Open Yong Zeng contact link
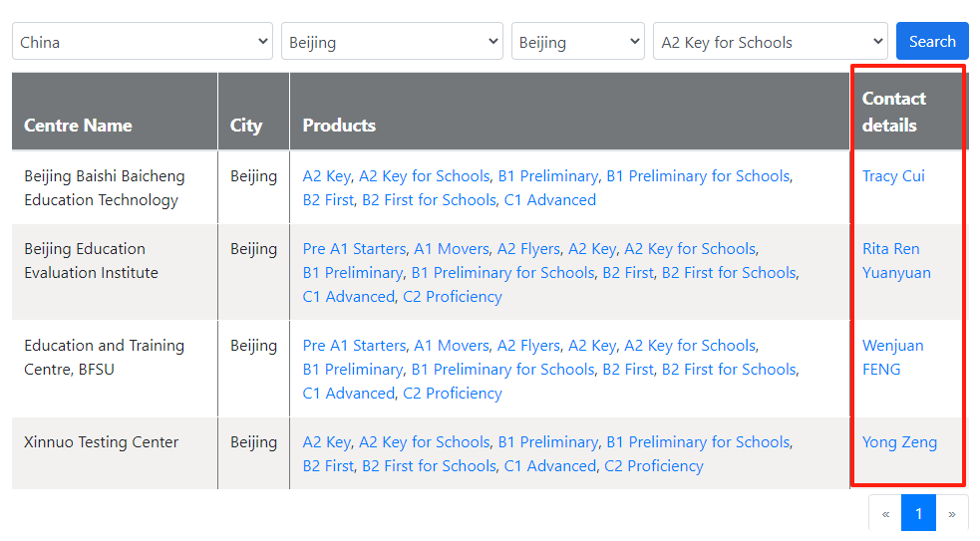Viewport: 980px width, 541px height. pyautogui.click(x=899, y=442)
